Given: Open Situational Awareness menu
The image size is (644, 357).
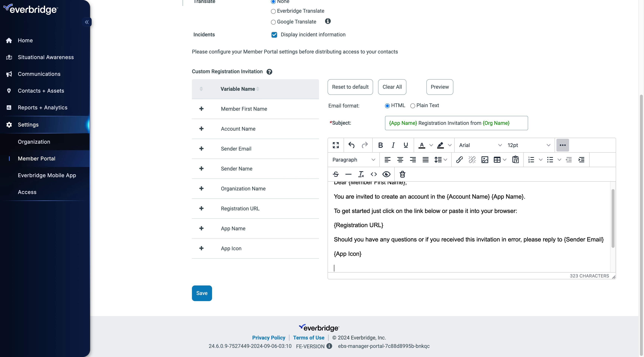Looking at the screenshot, I should tap(46, 57).
